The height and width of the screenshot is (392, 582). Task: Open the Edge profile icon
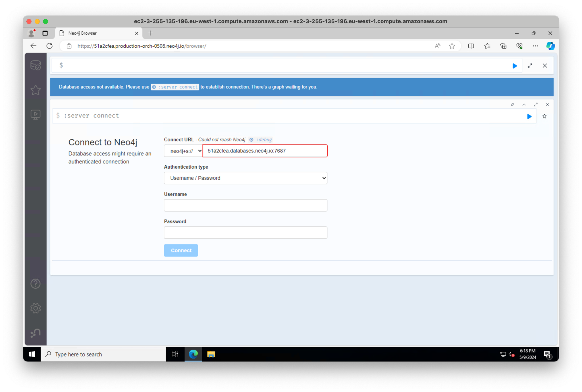click(x=32, y=33)
